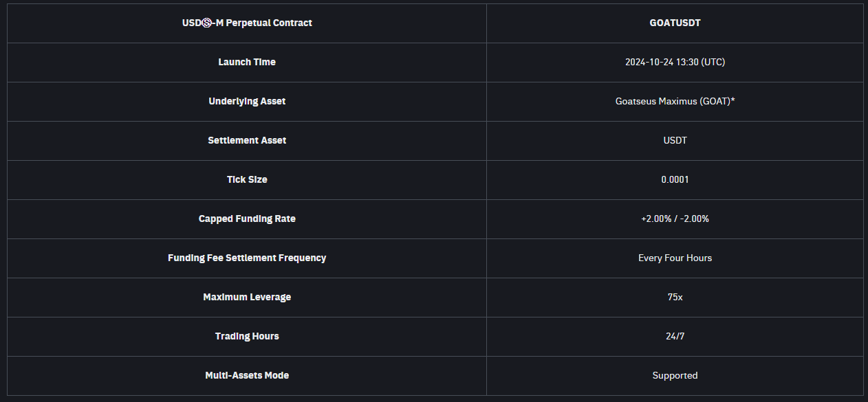Screen dimensions: 868x402
Task: Select the Every Four Hours value
Action: click(x=675, y=258)
